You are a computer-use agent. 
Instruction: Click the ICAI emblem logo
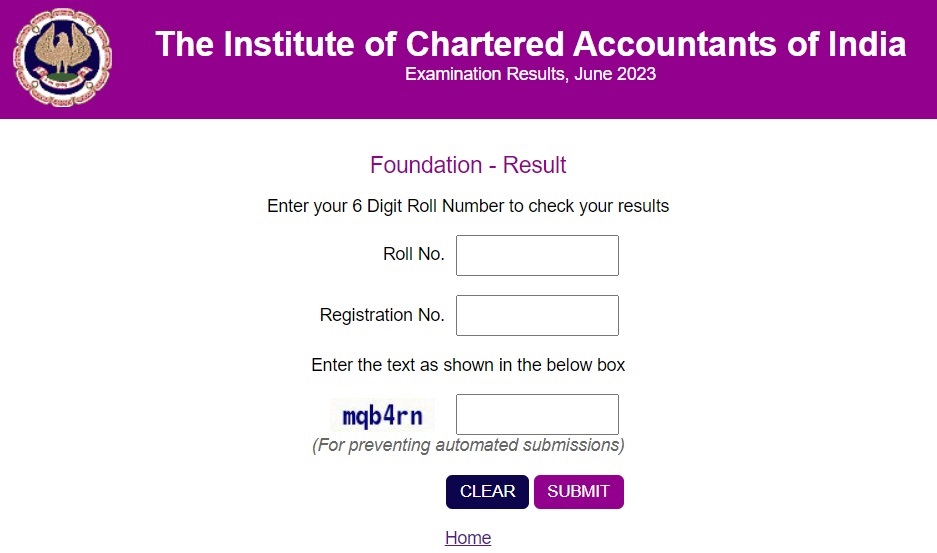click(62, 58)
